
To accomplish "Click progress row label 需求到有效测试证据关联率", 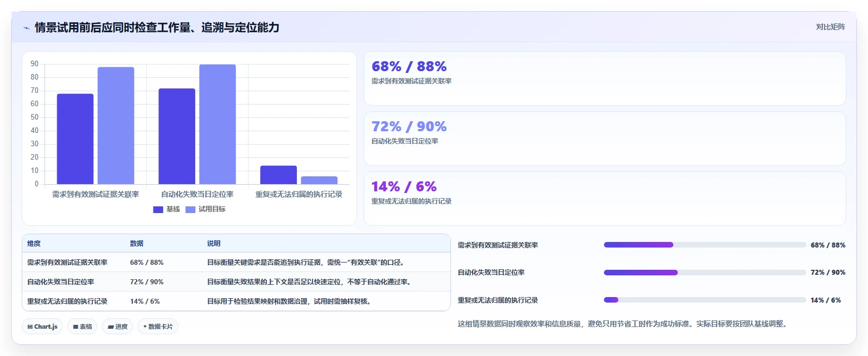I will tap(498, 245).
